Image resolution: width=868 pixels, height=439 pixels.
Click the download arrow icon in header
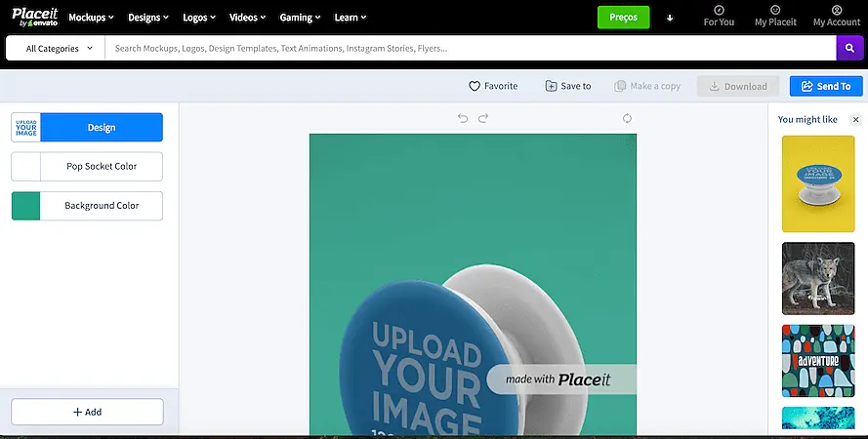[x=669, y=18]
